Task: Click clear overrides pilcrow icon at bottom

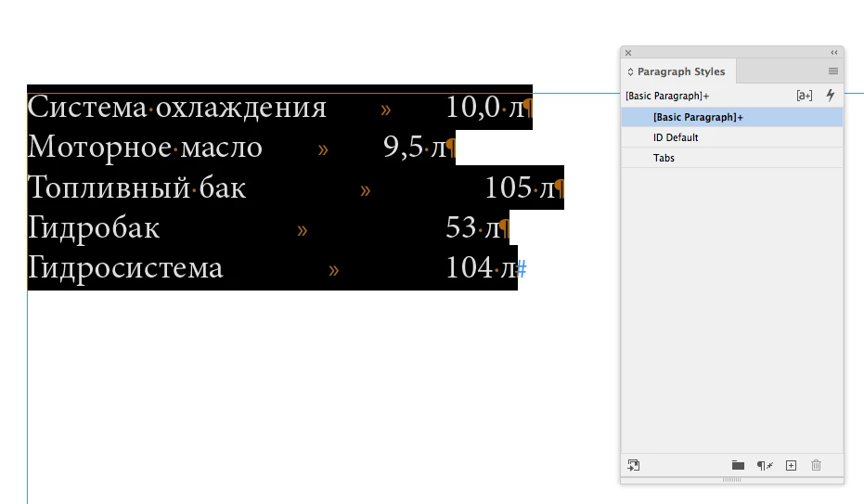Action: [x=765, y=465]
